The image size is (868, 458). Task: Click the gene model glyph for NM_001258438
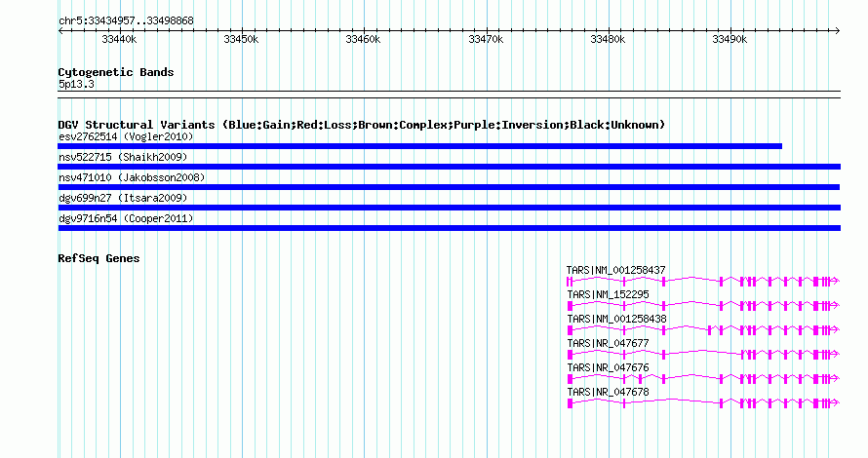point(703,330)
